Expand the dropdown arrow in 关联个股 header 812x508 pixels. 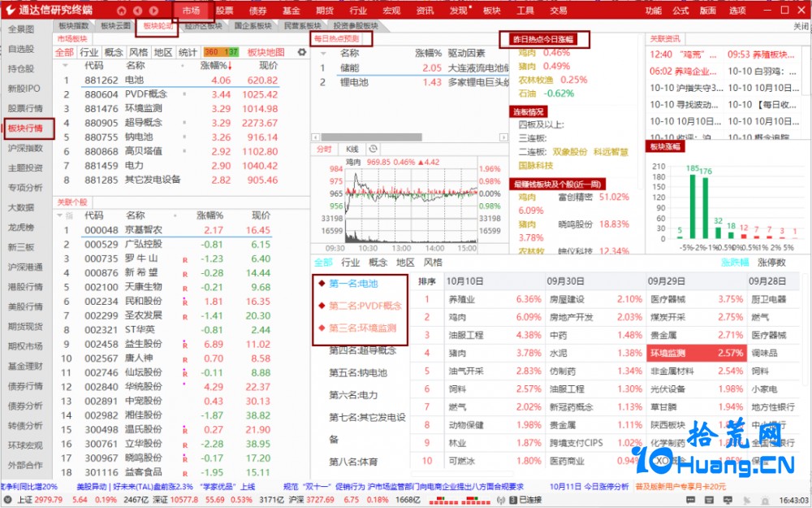coord(59,215)
